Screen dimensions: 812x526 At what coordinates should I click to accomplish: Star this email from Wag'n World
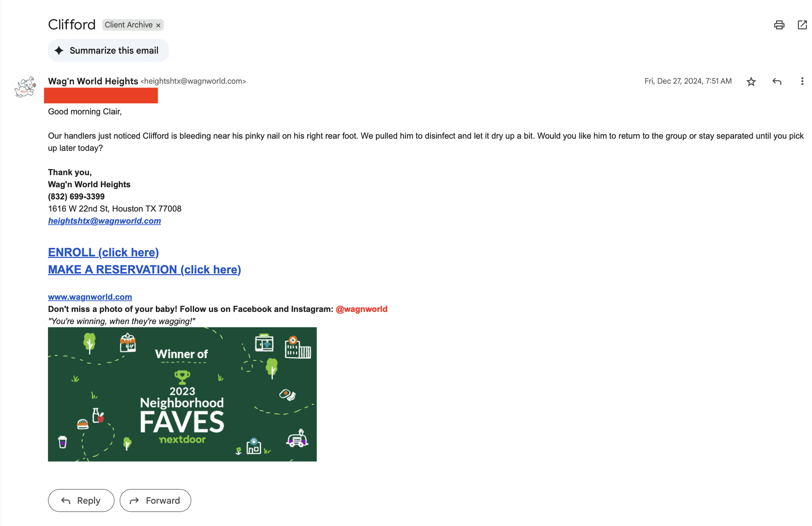pos(751,81)
